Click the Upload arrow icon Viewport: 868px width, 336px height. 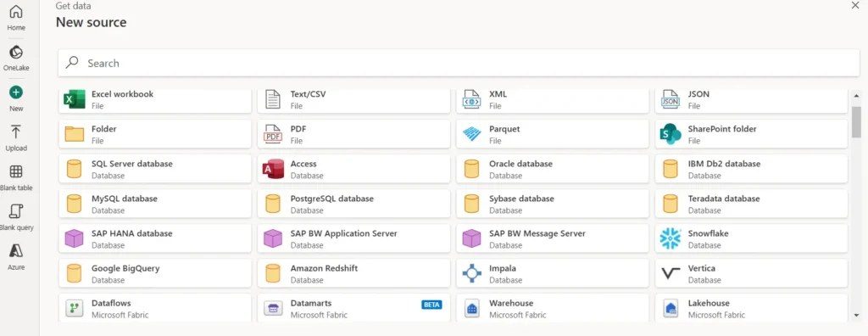pyautogui.click(x=16, y=132)
